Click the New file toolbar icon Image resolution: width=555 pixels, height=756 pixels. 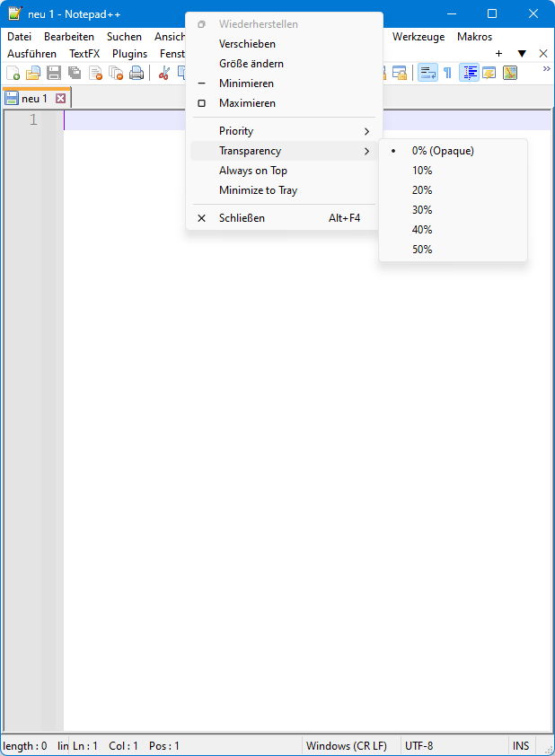13,73
